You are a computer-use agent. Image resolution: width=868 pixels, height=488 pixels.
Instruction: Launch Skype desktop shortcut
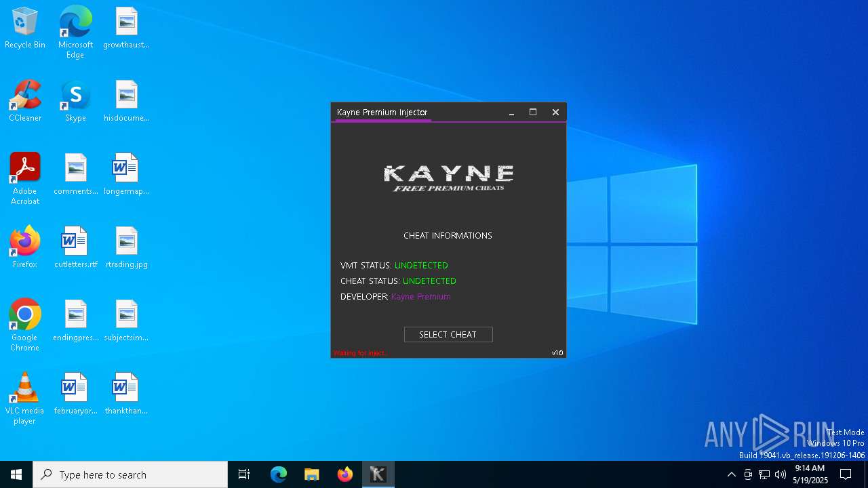(75, 102)
